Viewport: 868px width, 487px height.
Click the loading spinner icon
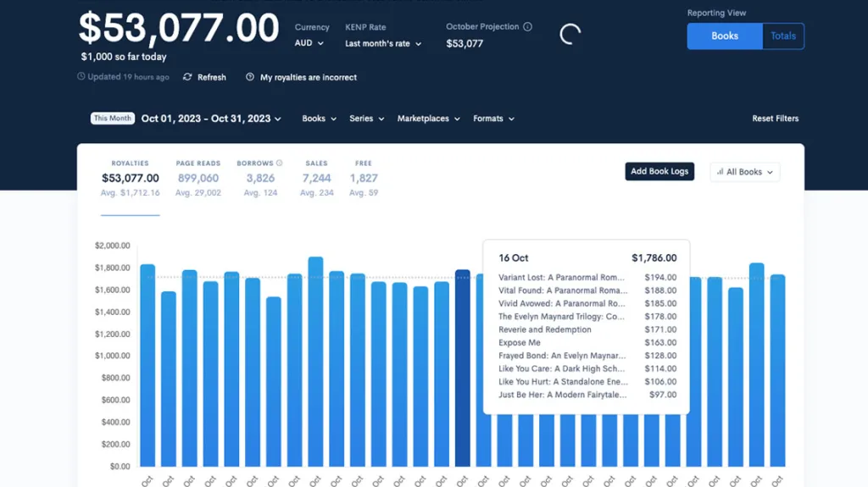click(x=570, y=35)
